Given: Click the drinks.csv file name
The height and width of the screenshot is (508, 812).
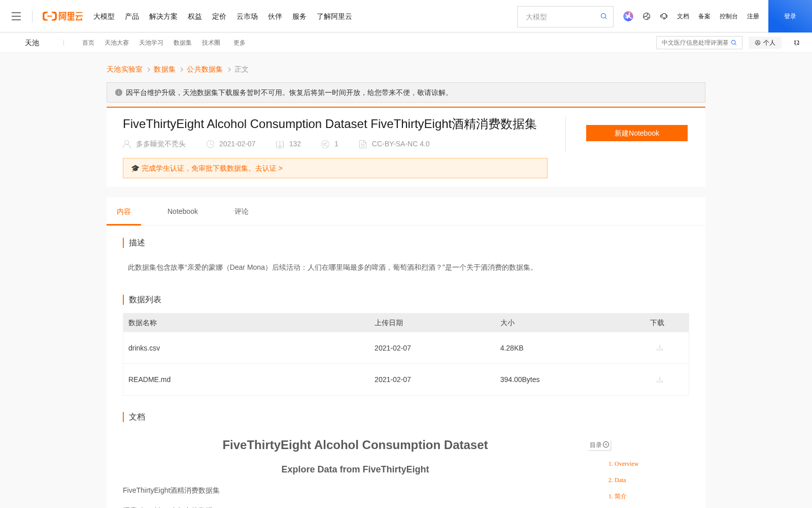Looking at the screenshot, I should [x=144, y=348].
